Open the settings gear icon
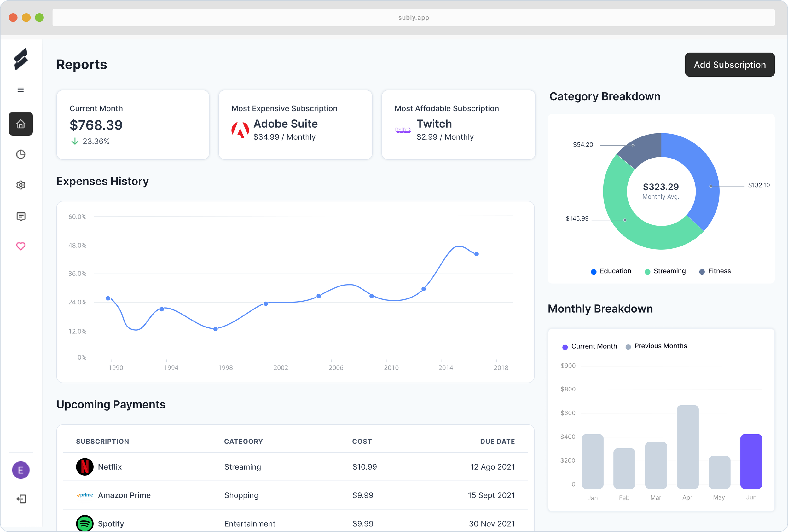788x532 pixels. pyautogui.click(x=21, y=185)
